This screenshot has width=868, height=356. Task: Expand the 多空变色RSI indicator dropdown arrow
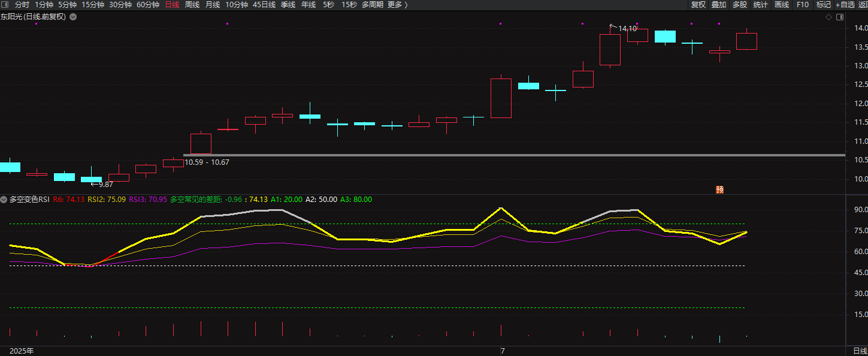(5, 200)
